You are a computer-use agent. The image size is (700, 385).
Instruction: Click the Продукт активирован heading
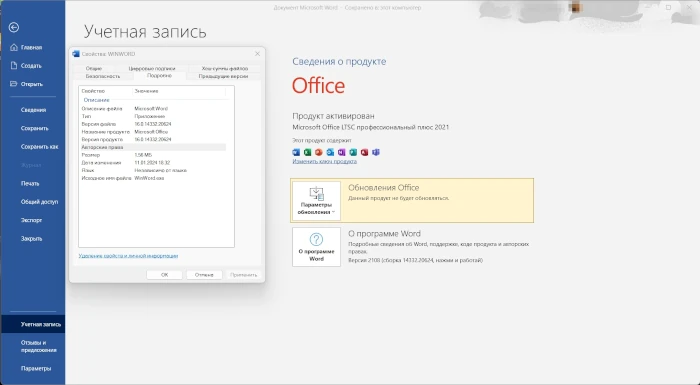[333, 116]
